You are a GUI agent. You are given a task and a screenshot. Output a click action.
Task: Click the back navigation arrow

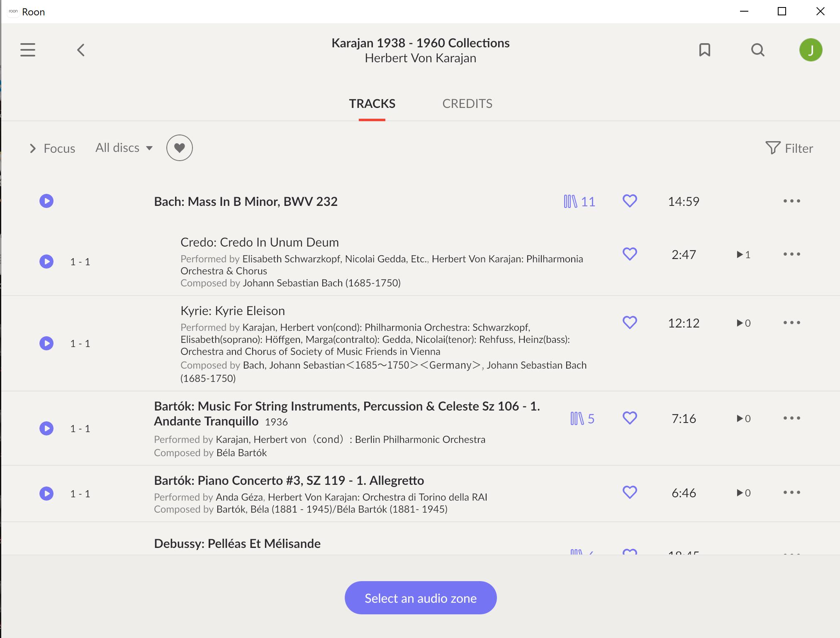click(80, 49)
